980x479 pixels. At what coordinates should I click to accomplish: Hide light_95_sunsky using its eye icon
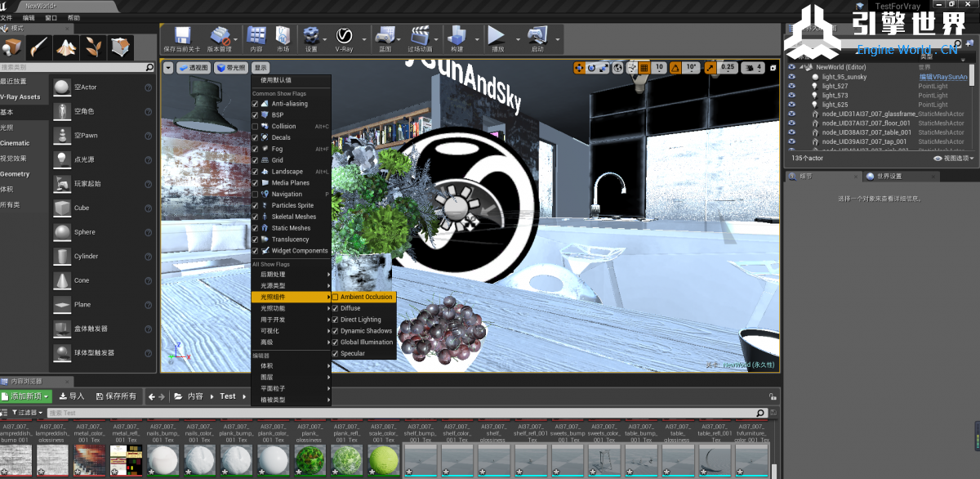tap(791, 77)
